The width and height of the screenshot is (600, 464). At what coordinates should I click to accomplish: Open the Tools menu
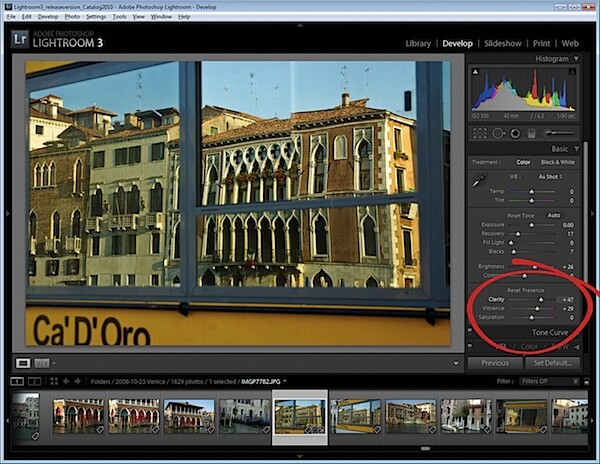click(x=119, y=17)
